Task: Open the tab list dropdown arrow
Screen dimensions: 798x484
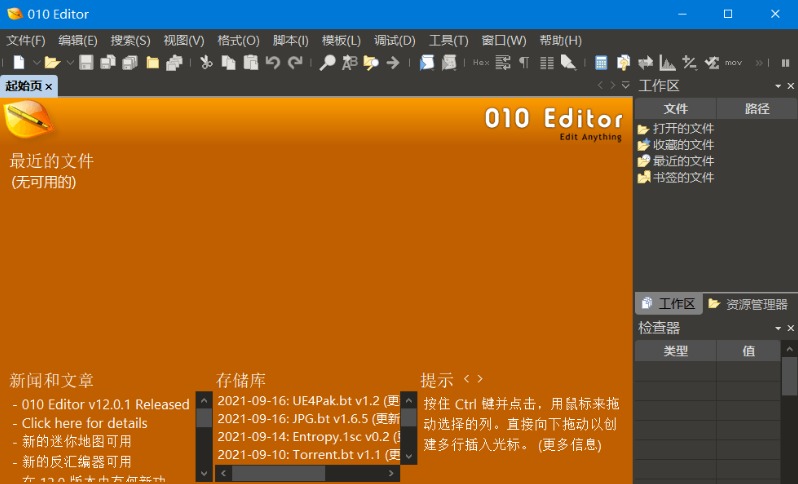Action: click(x=625, y=86)
